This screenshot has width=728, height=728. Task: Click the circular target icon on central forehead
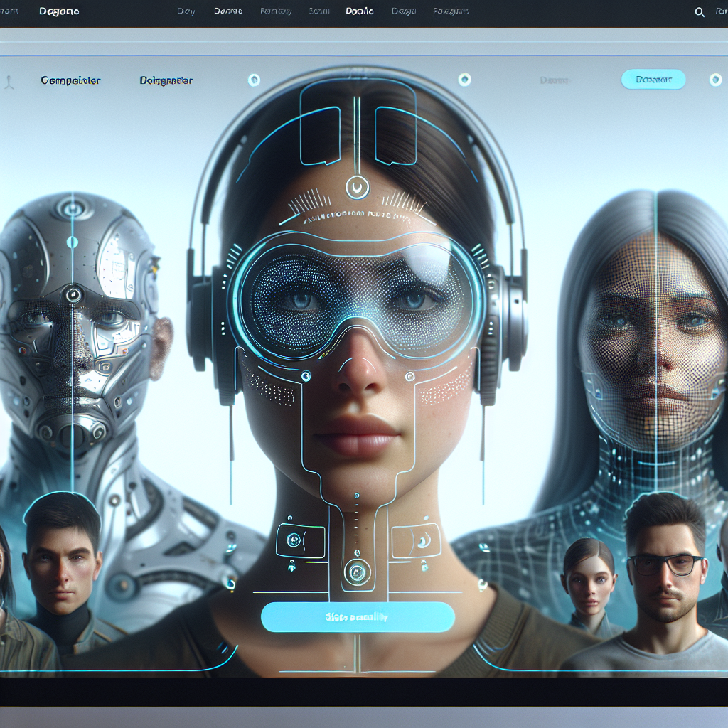click(x=357, y=188)
